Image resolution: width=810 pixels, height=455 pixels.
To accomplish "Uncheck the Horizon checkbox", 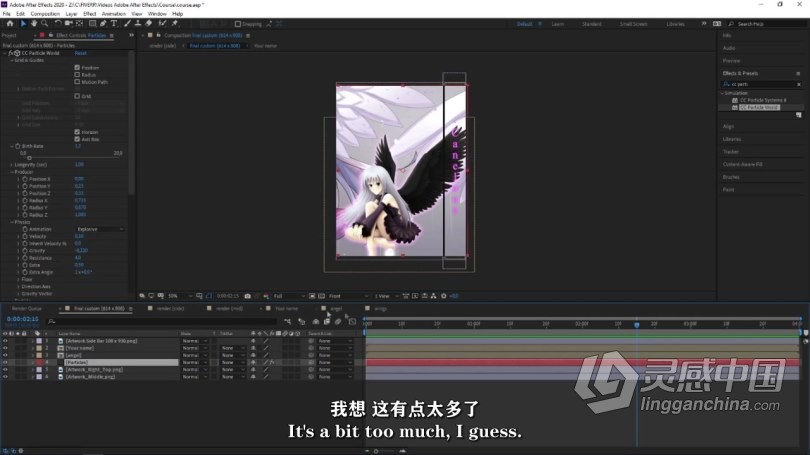I will (x=77, y=132).
